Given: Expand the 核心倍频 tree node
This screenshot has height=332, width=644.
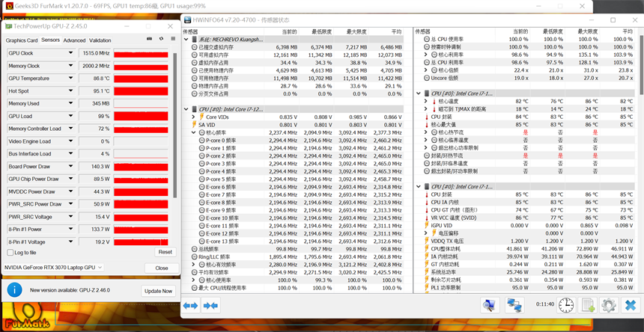Looking at the screenshot, I should click(x=426, y=70).
